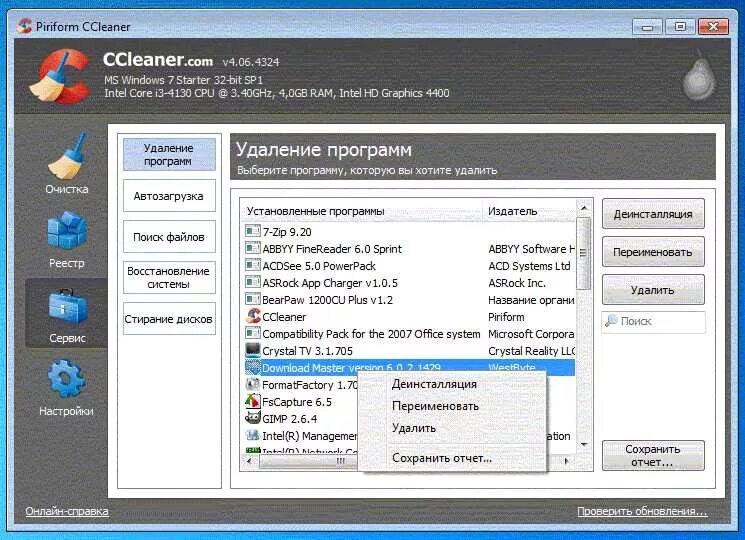This screenshot has height=540, width=745.
Task: Click the BearPaw 1200CU Plus icon
Action: pyautogui.click(x=252, y=300)
